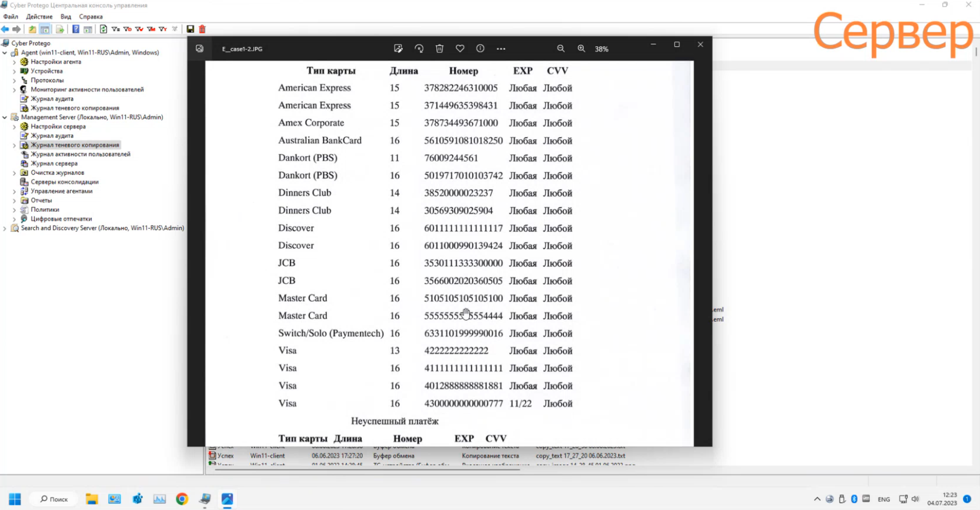Open the three-dots more options menu
The width and height of the screenshot is (980, 510).
[501, 49]
